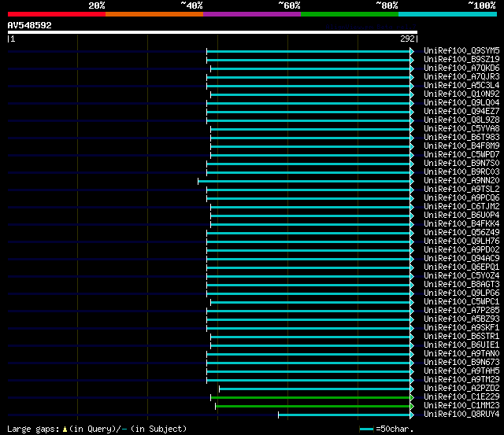
Task: Click the yellow query gap marker in legend
Action: [65, 429]
